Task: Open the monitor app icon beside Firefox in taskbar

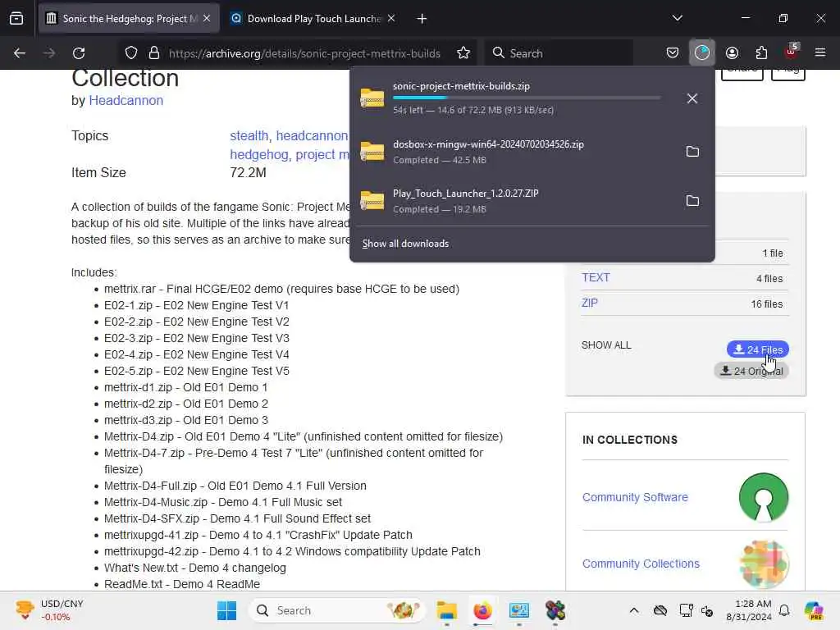Action: point(519,610)
